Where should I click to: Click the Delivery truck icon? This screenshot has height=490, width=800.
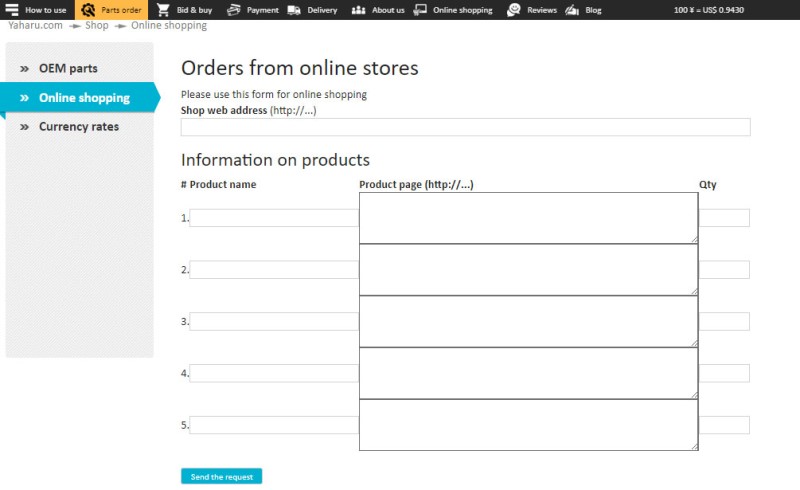pyautogui.click(x=294, y=10)
